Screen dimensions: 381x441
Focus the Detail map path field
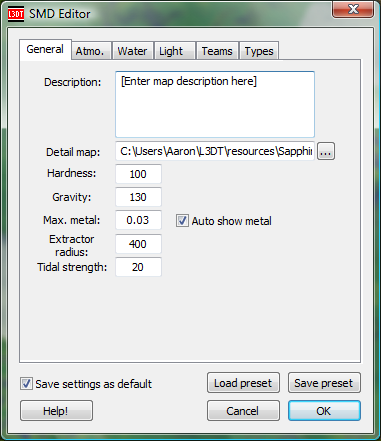215,151
